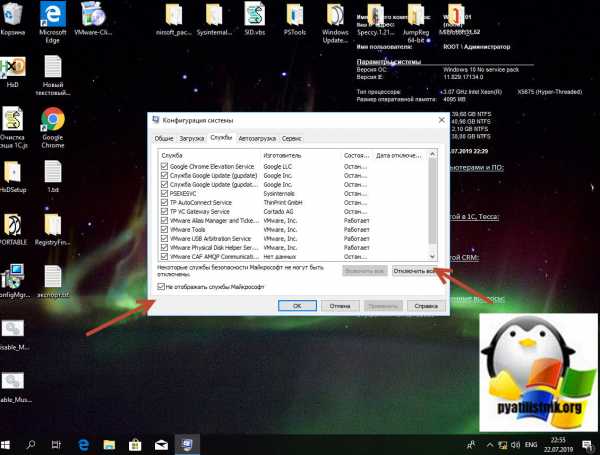This screenshot has height=455, width=600.
Task: Toggle Не отображать службы Майкрософт checkbox
Action: pyautogui.click(x=161, y=287)
